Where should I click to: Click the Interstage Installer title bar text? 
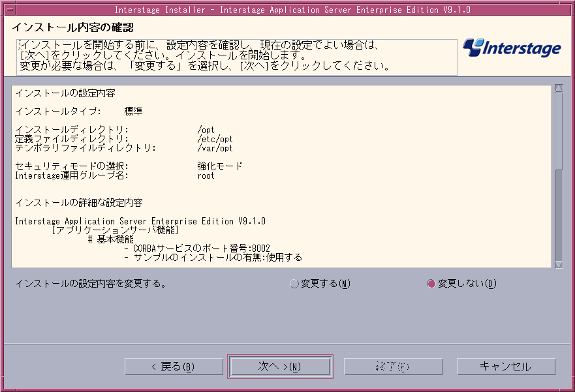[x=292, y=10]
